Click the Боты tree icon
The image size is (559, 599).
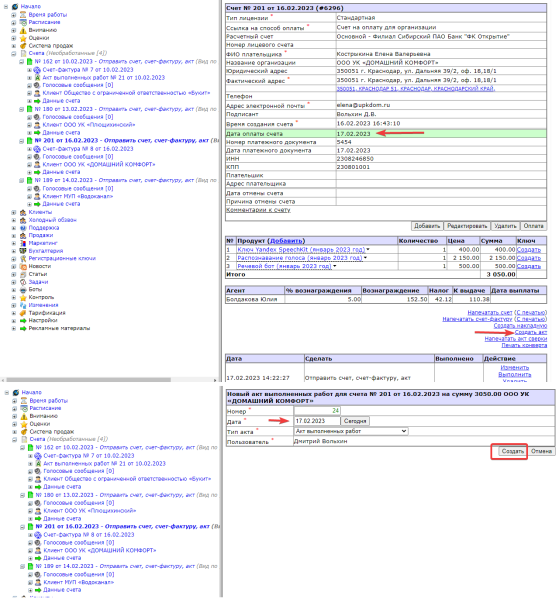(23, 290)
